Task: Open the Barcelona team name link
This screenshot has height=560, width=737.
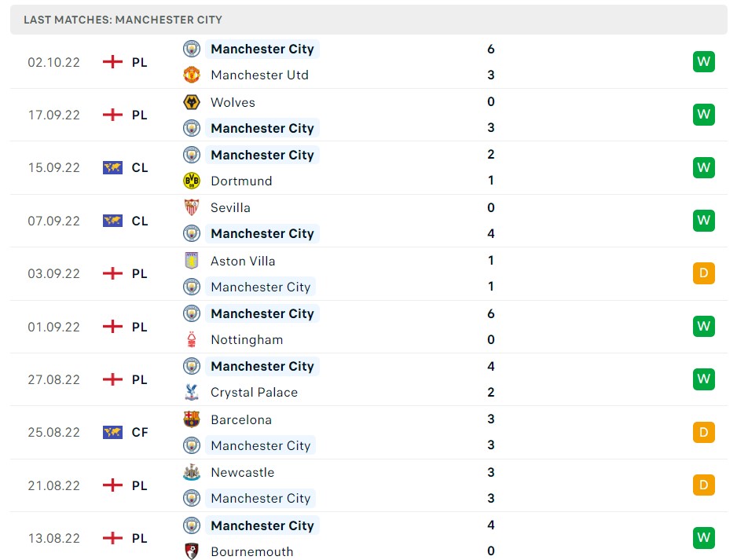Action: (241, 419)
